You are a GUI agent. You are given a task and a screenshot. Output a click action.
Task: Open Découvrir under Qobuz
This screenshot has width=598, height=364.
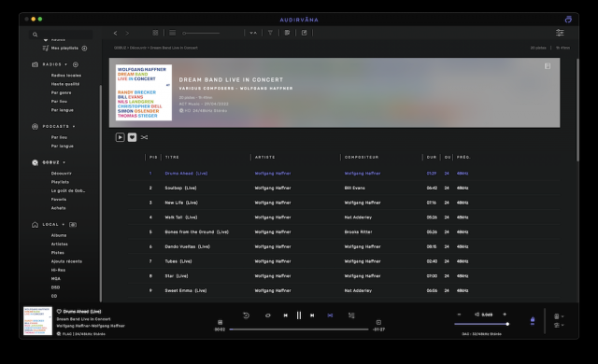click(61, 174)
